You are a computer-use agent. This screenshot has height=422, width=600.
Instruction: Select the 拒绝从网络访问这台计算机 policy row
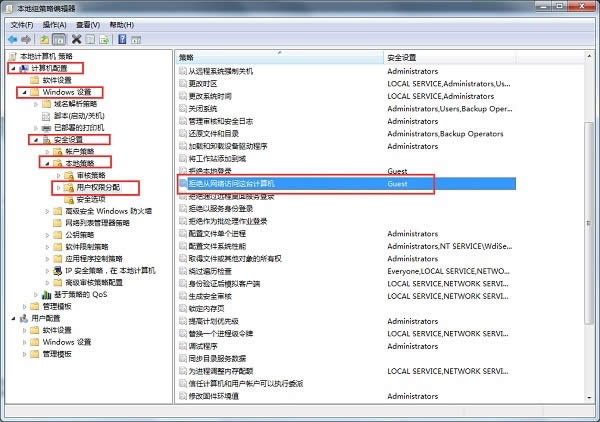(x=347, y=184)
